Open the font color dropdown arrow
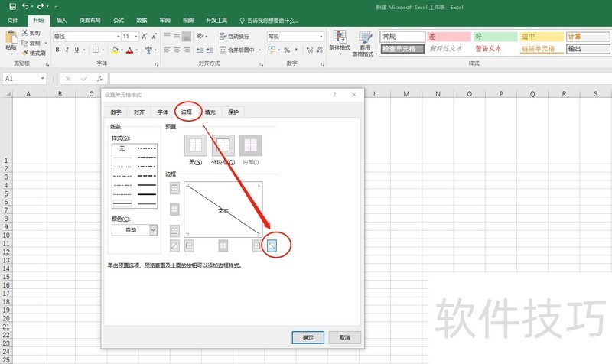 (x=137, y=50)
